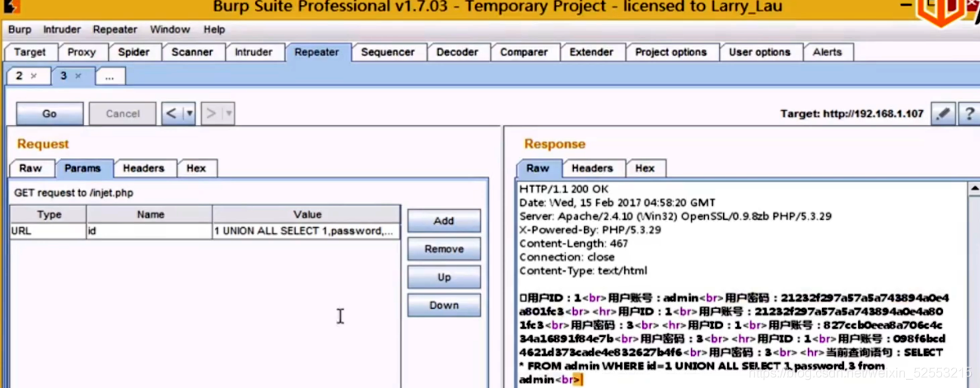Switch to the Proxy tab
Image resolution: width=980 pixels, height=388 pixels.
click(x=82, y=53)
